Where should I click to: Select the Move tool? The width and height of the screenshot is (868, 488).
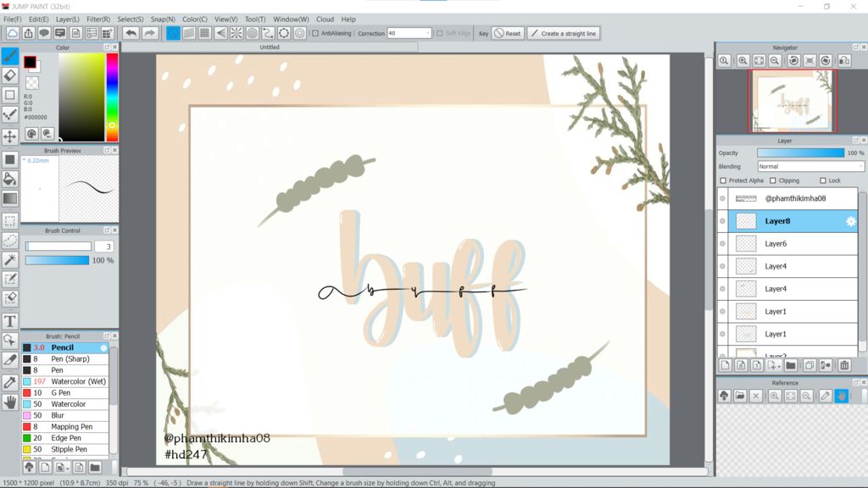click(x=10, y=136)
